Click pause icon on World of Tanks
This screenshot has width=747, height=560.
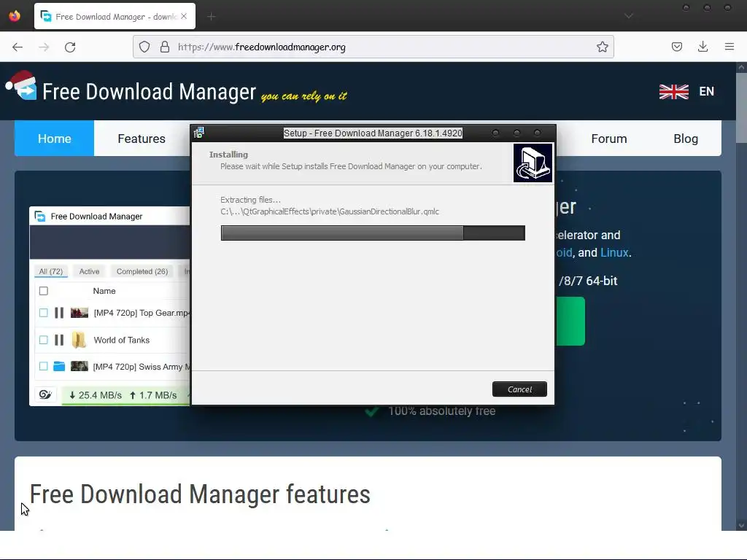pos(59,340)
